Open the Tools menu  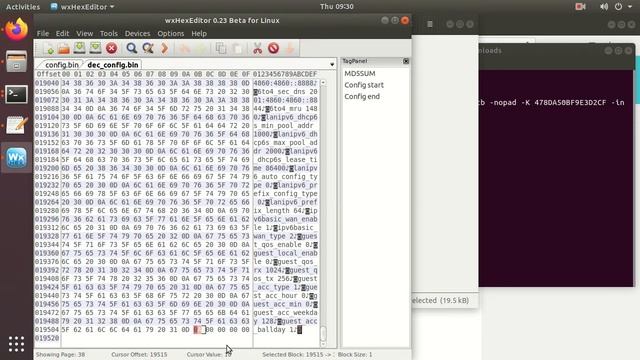tap(109, 33)
